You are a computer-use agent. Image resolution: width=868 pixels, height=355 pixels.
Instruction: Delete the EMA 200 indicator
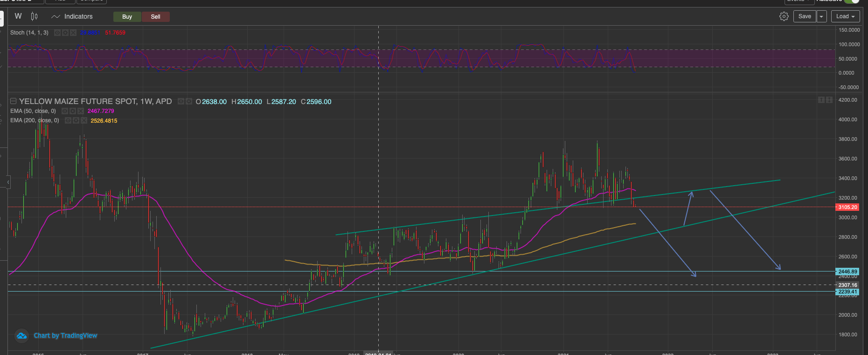[x=84, y=121]
